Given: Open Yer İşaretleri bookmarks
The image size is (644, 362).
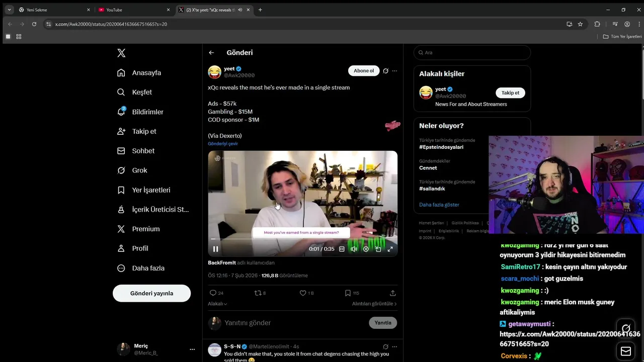Looking at the screenshot, I should click(x=144, y=190).
